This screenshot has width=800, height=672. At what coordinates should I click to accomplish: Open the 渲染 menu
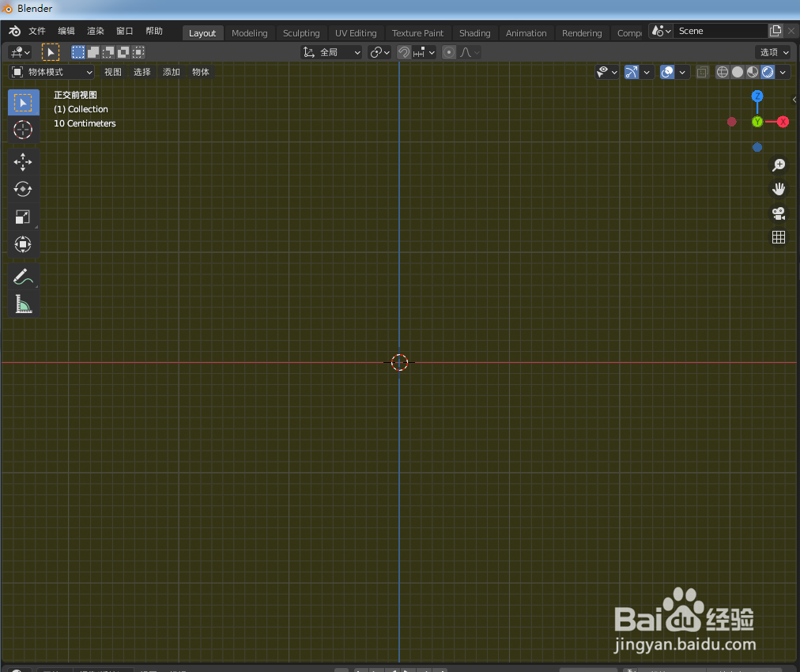pos(95,31)
